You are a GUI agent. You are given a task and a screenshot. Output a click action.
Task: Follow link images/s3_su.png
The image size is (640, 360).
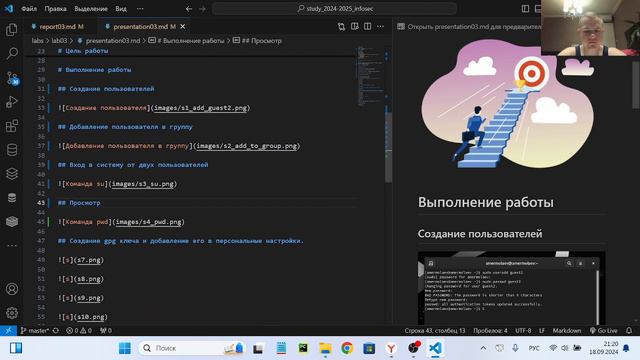pos(142,184)
